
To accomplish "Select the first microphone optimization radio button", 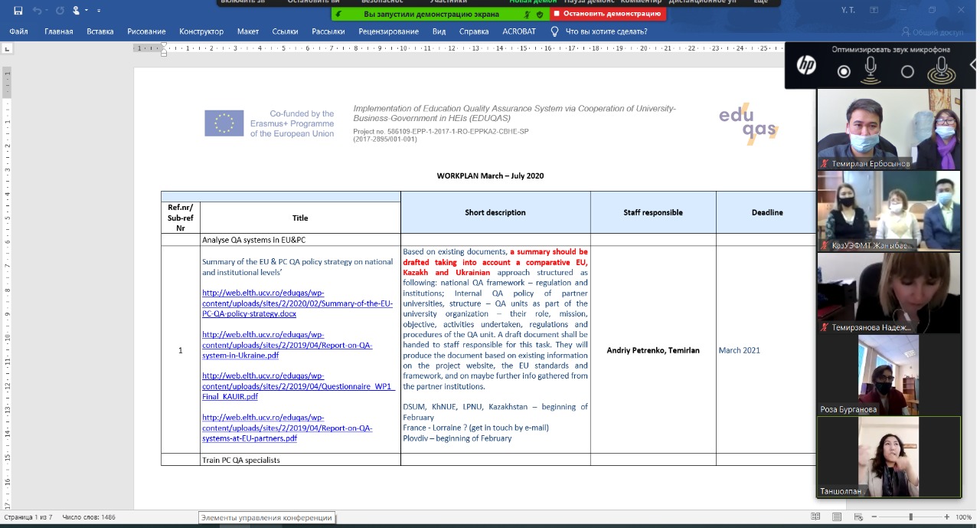I will [x=844, y=71].
